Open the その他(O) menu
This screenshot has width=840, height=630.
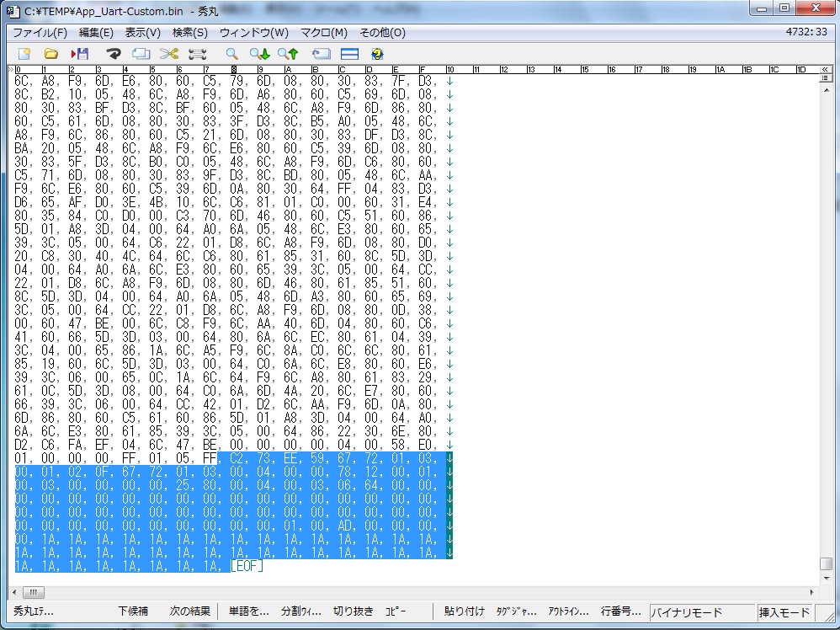point(382,33)
